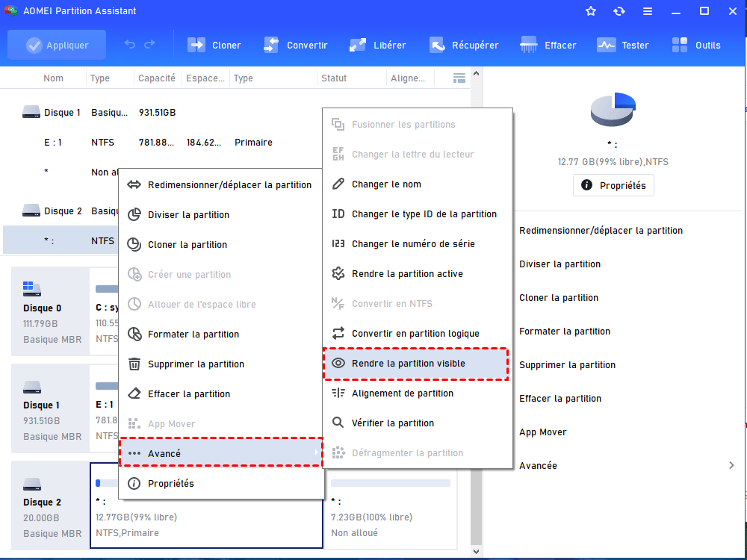Click the scroll up arrow of list scrollbar

coord(476,73)
